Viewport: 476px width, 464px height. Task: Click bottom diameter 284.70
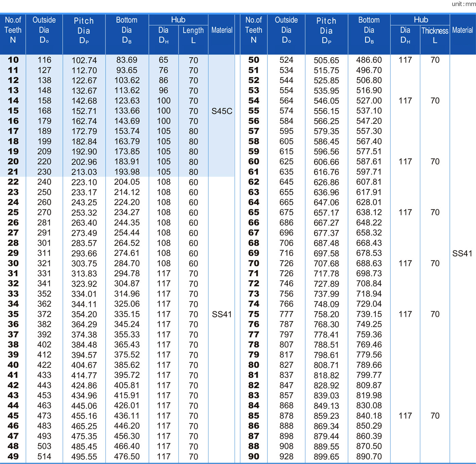pos(127,263)
